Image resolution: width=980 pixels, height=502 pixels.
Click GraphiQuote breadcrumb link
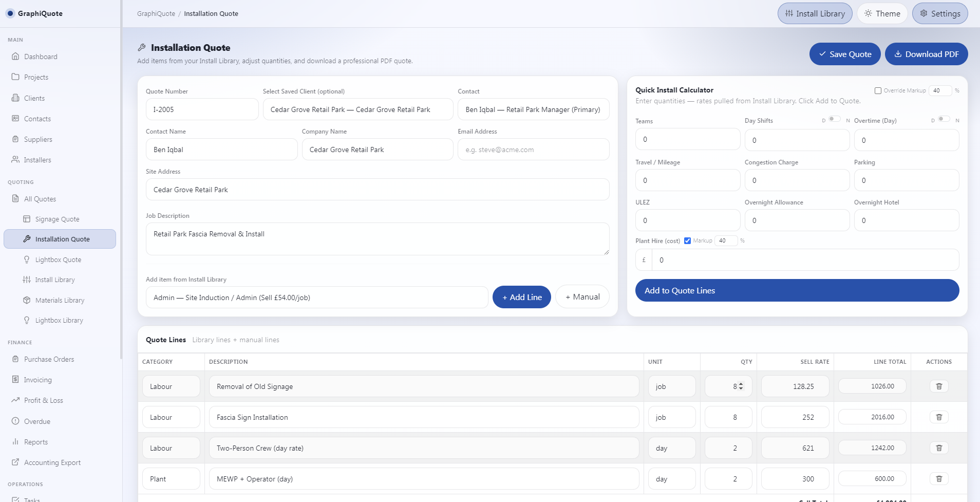pyautogui.click(x=156, y=14)
